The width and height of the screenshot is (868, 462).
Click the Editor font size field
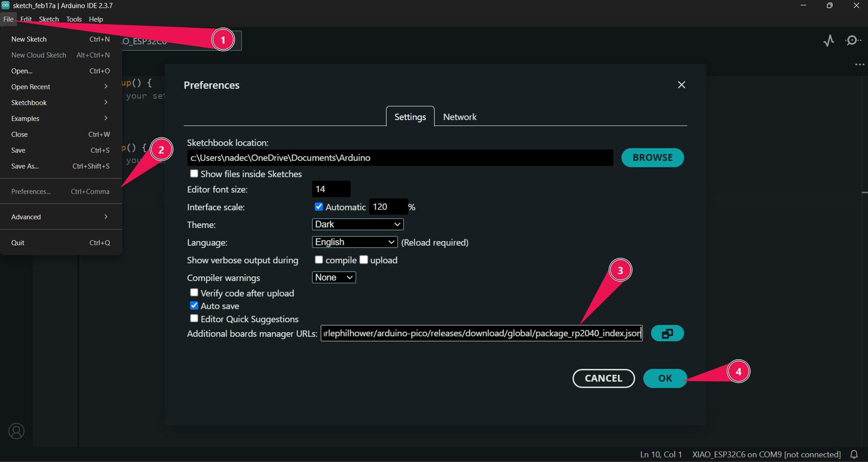331,189
